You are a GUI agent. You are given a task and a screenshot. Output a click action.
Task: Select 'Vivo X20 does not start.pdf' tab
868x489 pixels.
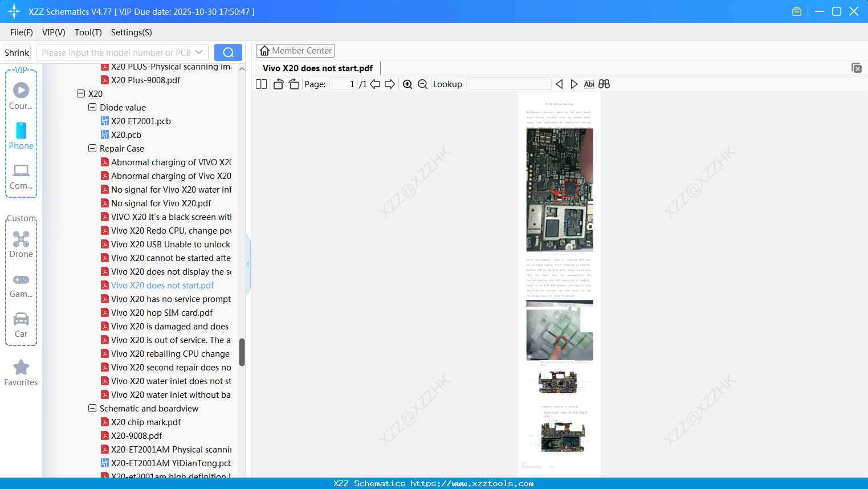[317, 68]
